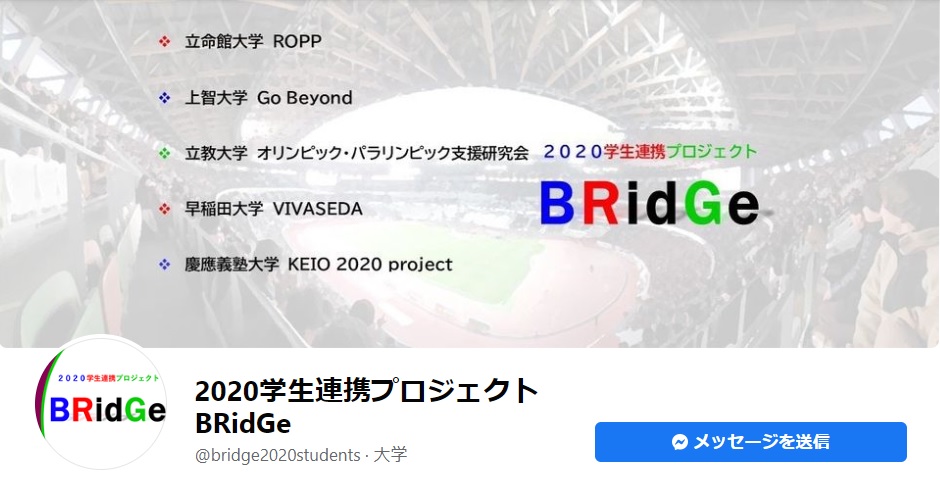Click the メッセージを送信 button
The image size is (940, 488).
[751, 442]
